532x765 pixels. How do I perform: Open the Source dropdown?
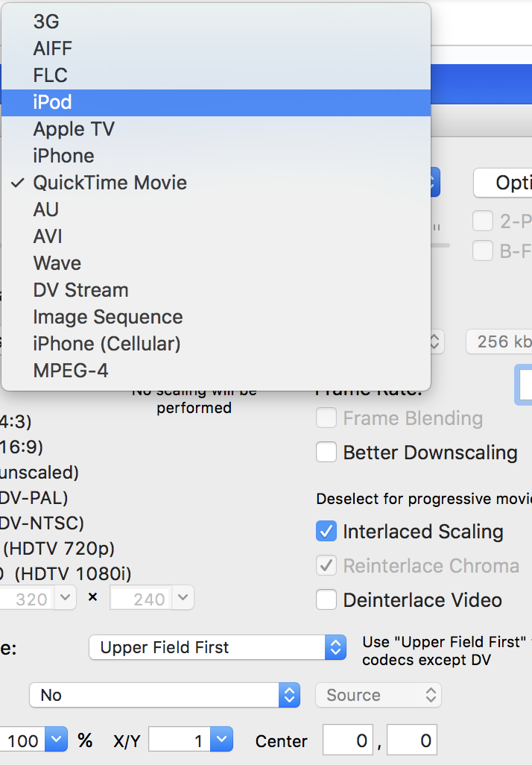coord(379,695)
